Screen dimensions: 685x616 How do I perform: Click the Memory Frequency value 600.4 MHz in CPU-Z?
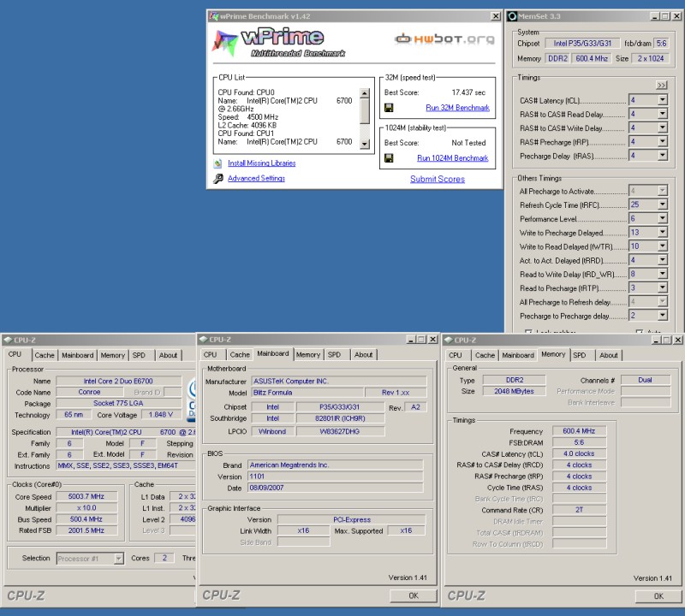(x=579, y=431)
